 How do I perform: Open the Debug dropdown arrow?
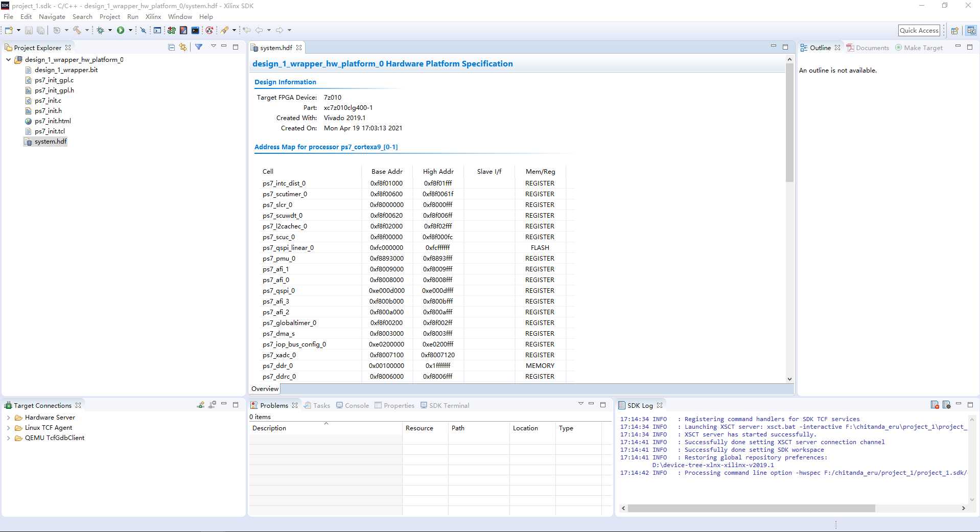[110, 31]
